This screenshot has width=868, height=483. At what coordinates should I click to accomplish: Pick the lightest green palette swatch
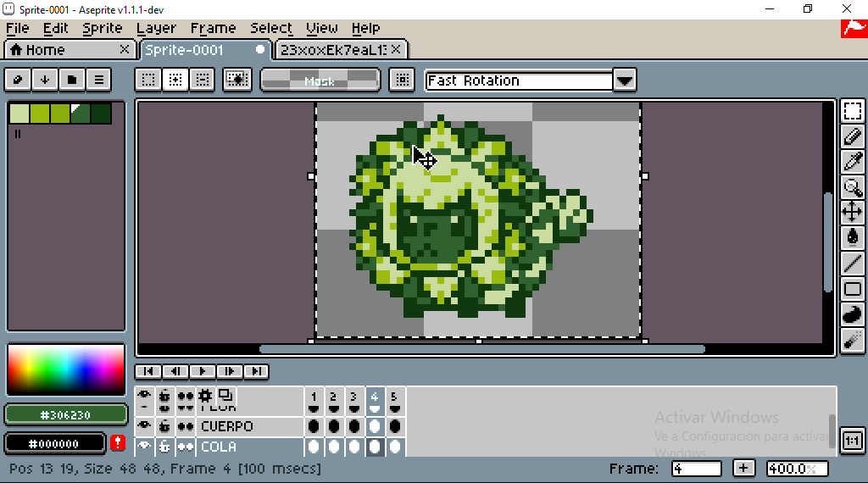(x=19, y=114)
